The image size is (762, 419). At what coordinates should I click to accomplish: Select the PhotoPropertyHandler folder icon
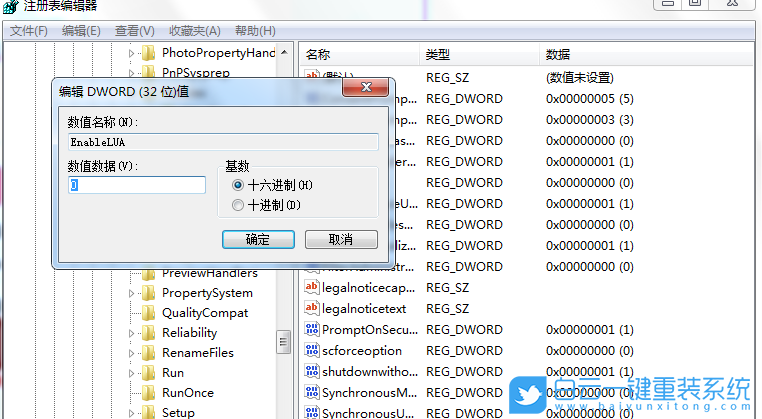point(148,52)
